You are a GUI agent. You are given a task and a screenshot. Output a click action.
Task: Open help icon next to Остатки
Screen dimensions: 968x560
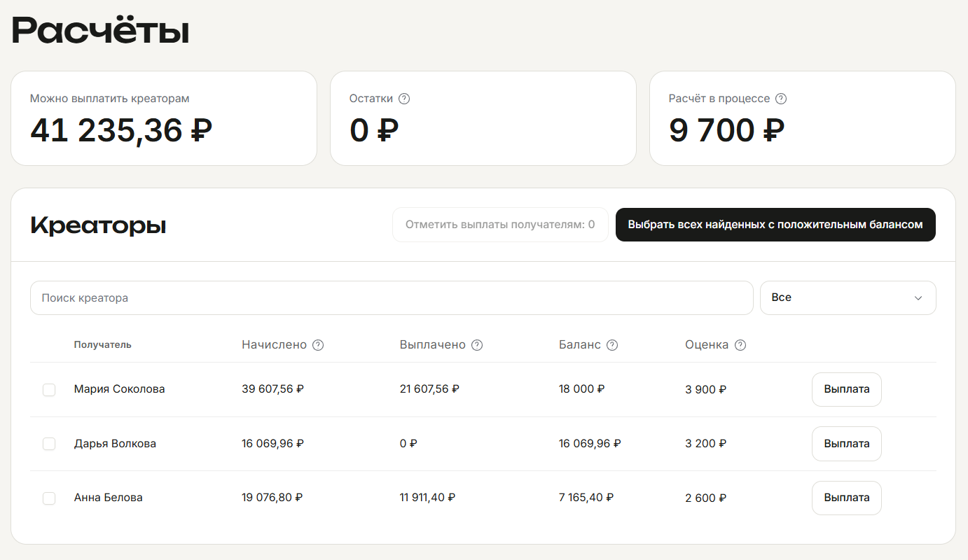pos(404,99)
